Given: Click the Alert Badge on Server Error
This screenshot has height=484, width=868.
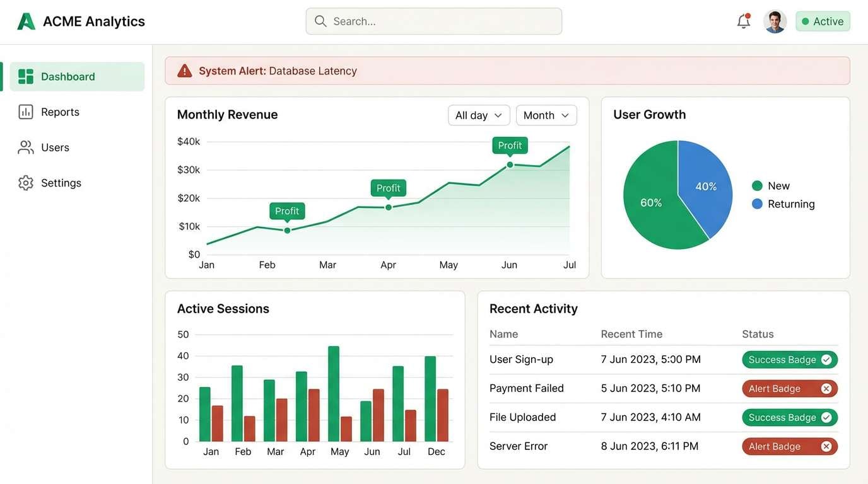Looking at the screenshot, I should tap(789, 446).
